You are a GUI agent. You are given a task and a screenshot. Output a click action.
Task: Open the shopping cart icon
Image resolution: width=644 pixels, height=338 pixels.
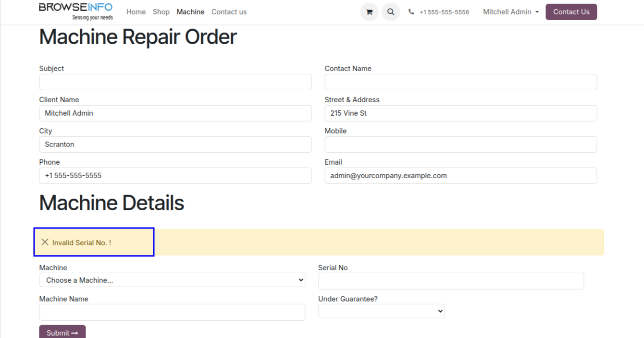tap(369, 12)
